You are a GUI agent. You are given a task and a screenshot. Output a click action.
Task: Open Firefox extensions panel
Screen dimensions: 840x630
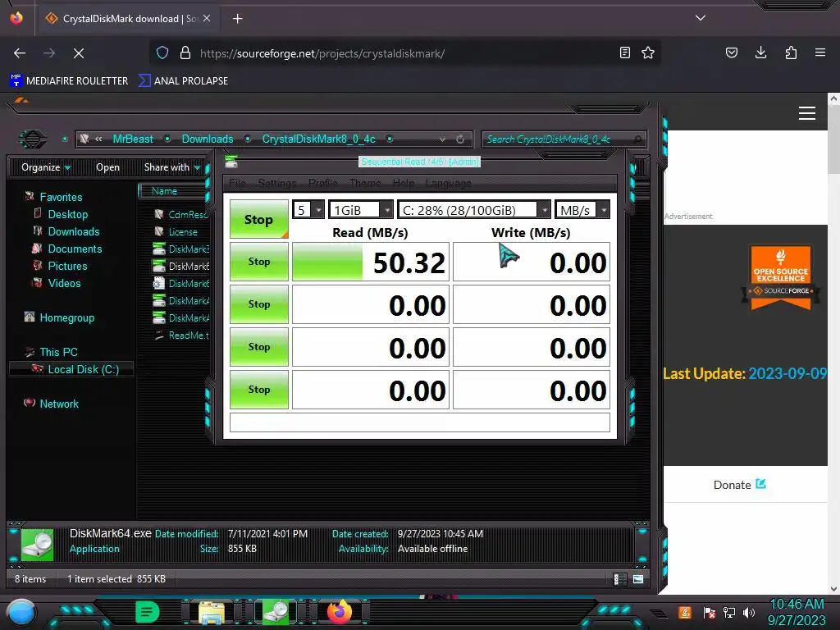pos(791,52)
